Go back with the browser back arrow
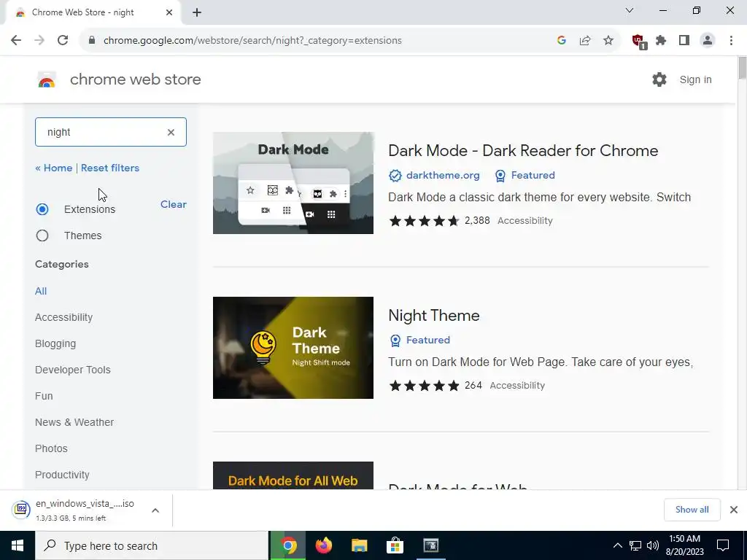 point(16,41)
